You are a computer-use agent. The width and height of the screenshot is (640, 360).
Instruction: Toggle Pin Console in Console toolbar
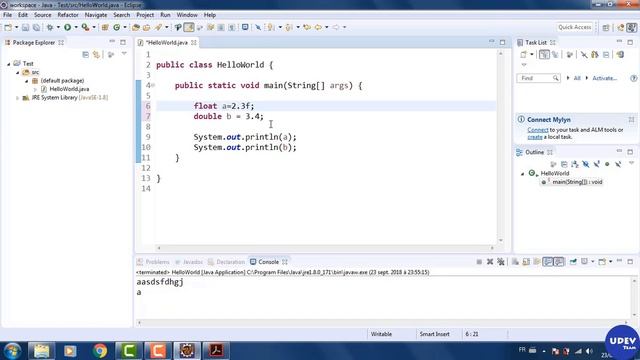[573, 262]
